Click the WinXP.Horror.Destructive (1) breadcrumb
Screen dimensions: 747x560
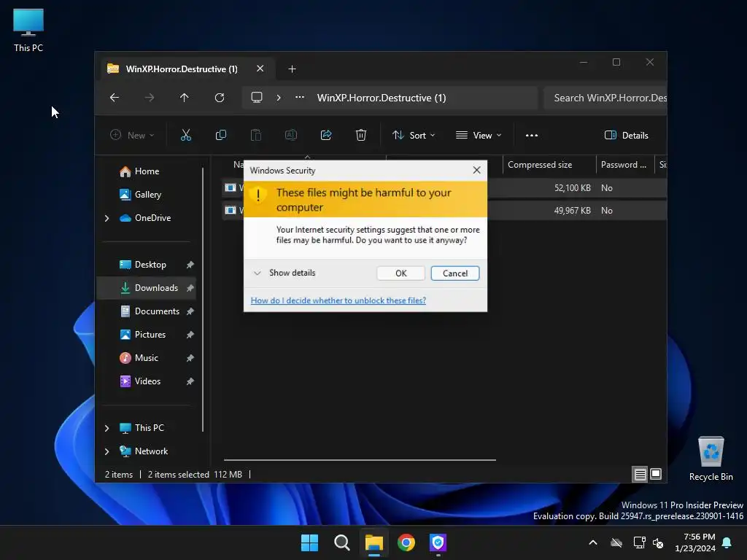[x=382, y=98]
